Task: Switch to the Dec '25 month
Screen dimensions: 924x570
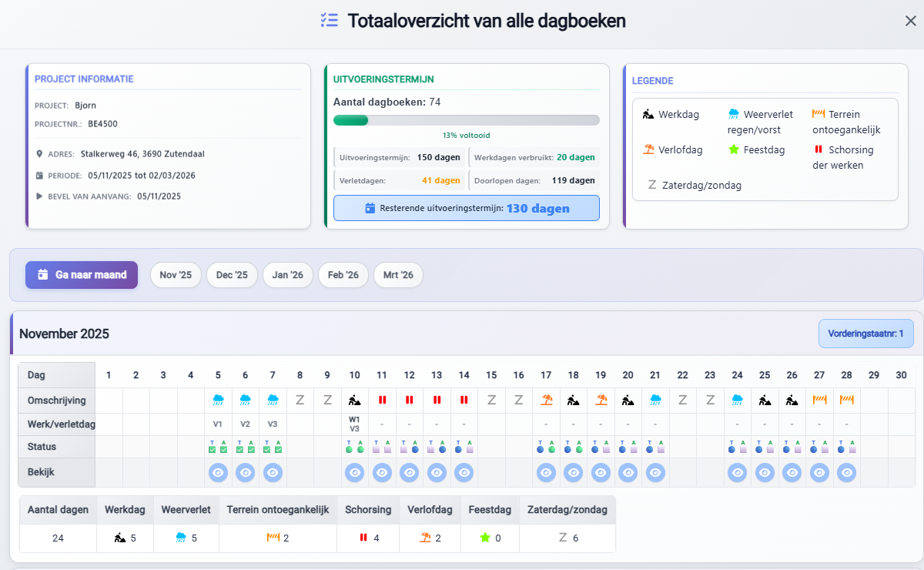Action: [x=232, y=274]
